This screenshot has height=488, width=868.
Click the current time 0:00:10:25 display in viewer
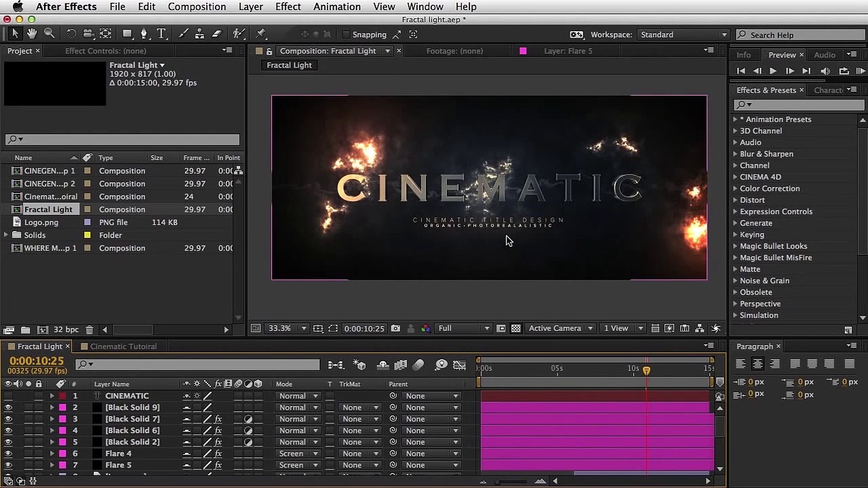364,329
